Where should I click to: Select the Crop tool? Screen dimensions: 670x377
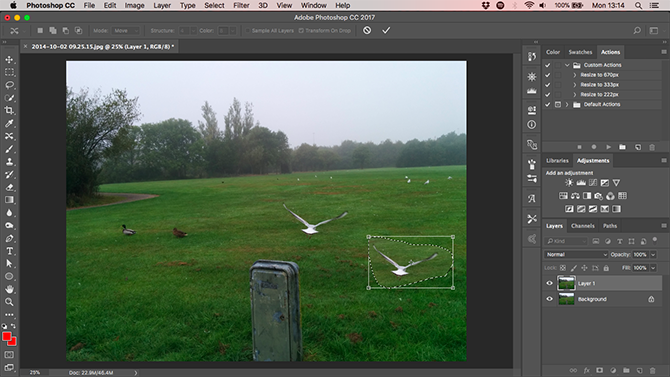[9, 110]
